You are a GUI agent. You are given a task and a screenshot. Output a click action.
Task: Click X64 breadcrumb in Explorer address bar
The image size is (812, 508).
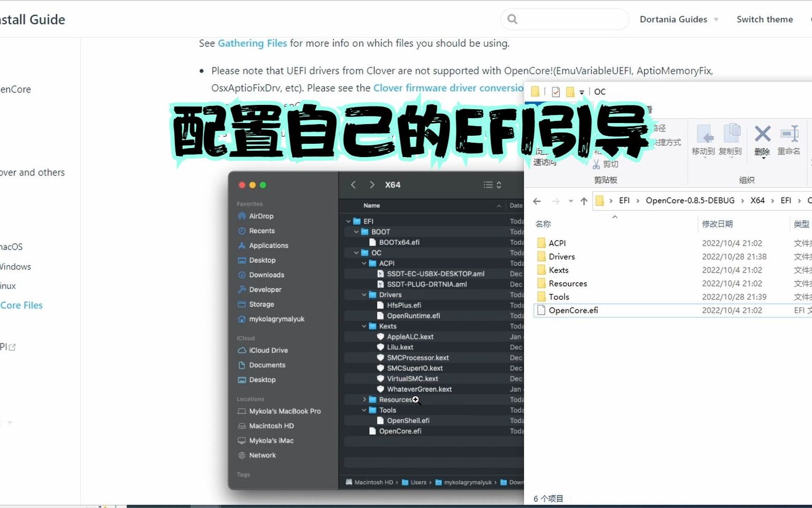pyautogui.click(x=757, y=200)
